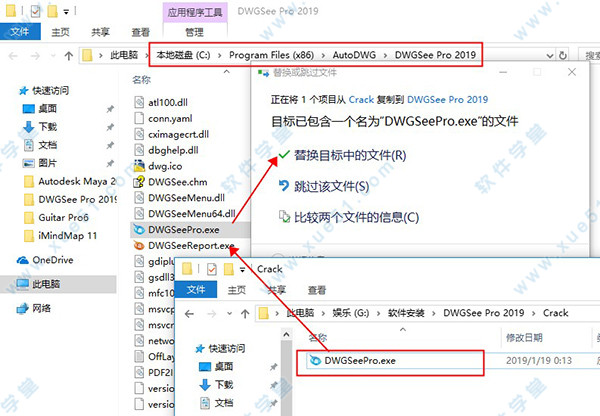Click 此电脑 breadcrumb in the main address bar
600x416 pixels.
[124, 55]
